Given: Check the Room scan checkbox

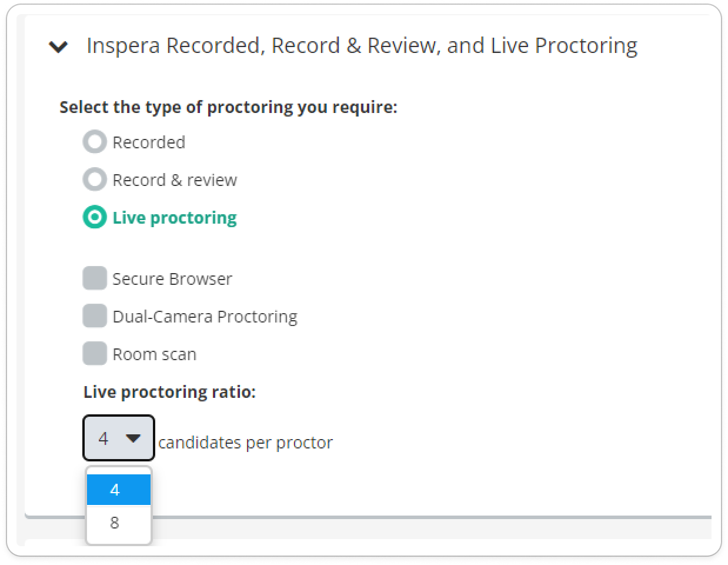Looking at the screenshot, I should pos(95,354).
